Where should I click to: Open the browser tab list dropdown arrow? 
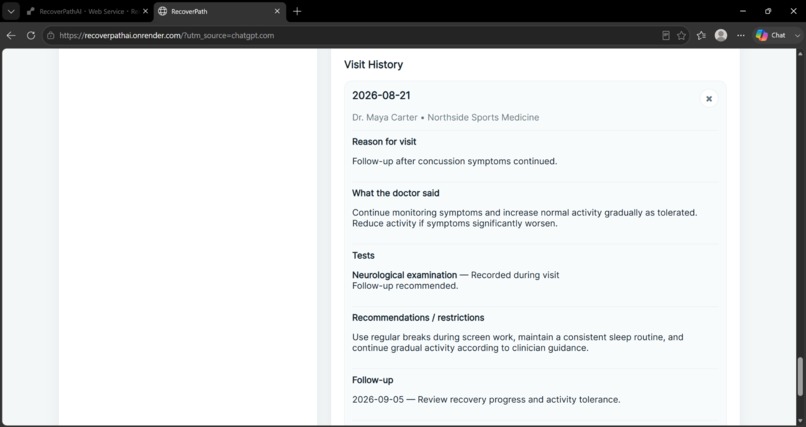(x=11, y=11)
